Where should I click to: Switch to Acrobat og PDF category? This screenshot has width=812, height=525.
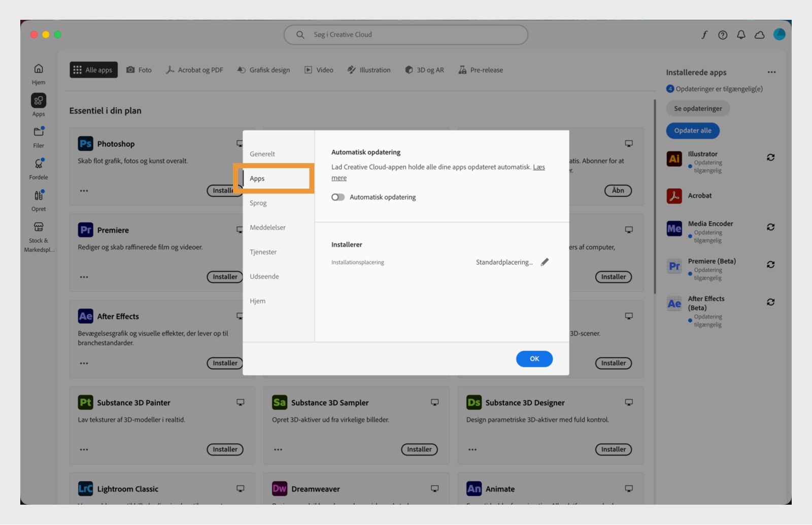194,70
